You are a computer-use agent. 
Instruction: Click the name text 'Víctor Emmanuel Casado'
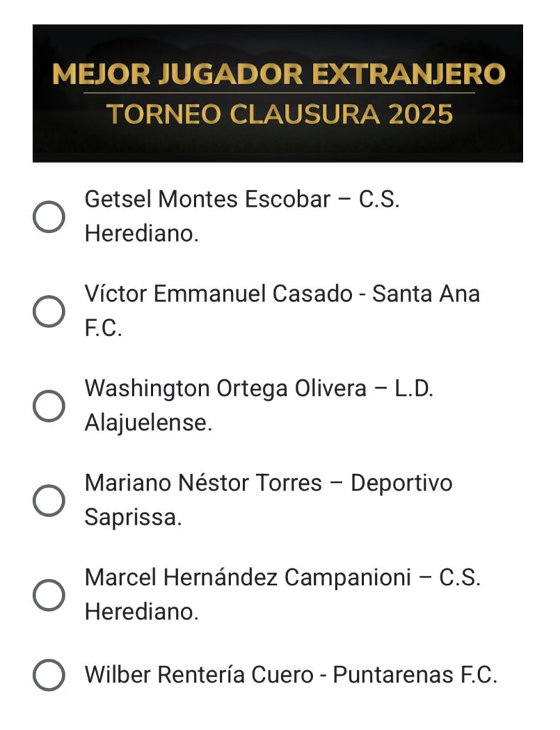(x=219, y=294)
